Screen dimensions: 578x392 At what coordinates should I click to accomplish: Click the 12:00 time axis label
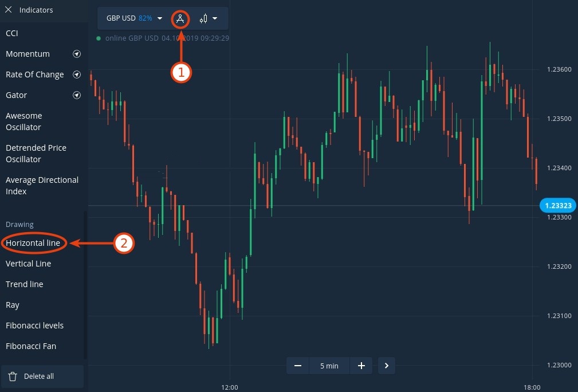230,387
